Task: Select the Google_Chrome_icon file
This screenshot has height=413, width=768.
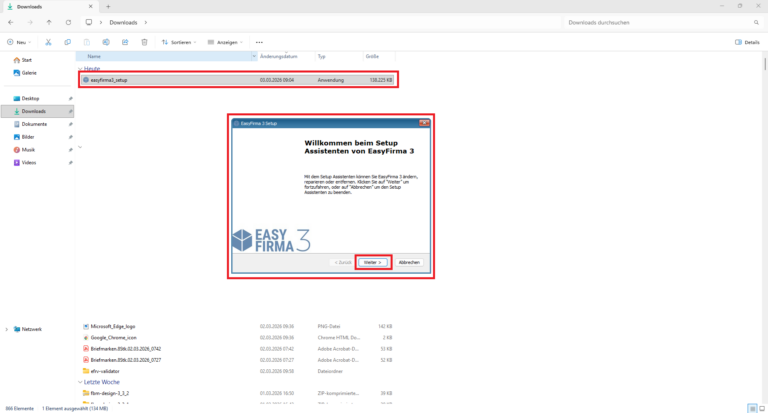Action: click(114, 338)
